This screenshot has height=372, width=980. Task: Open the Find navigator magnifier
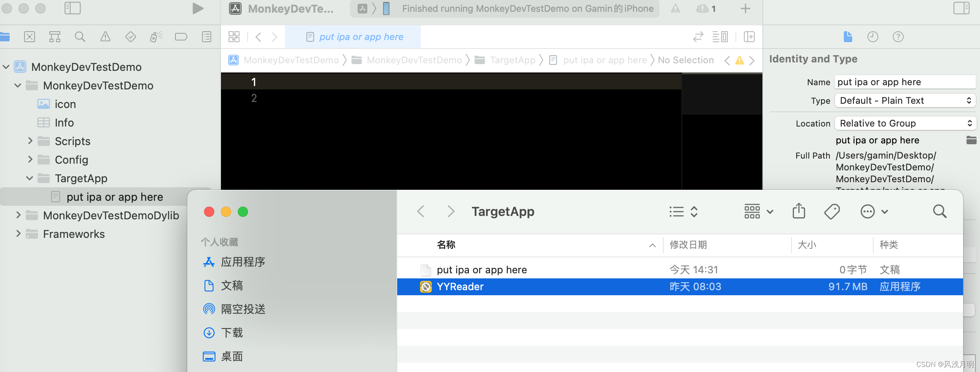(x=80, y=37)
